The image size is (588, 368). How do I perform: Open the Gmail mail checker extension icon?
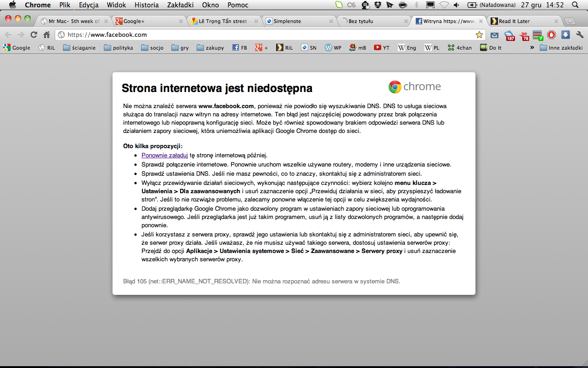[494, 35]
